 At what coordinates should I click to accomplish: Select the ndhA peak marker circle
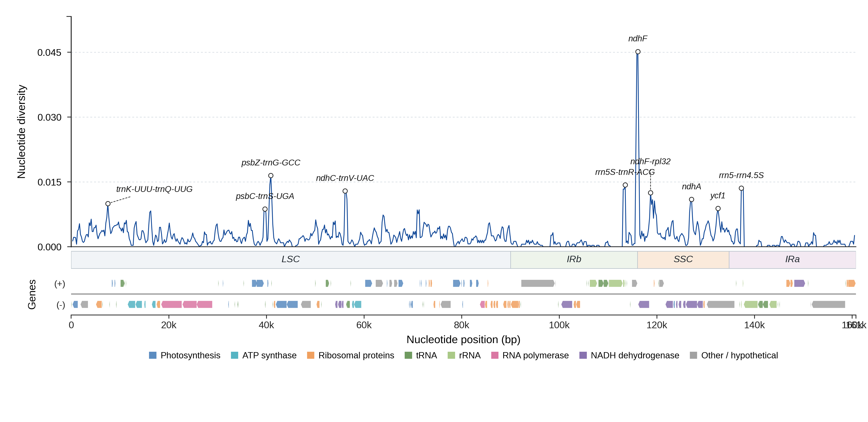pos(691,199)
